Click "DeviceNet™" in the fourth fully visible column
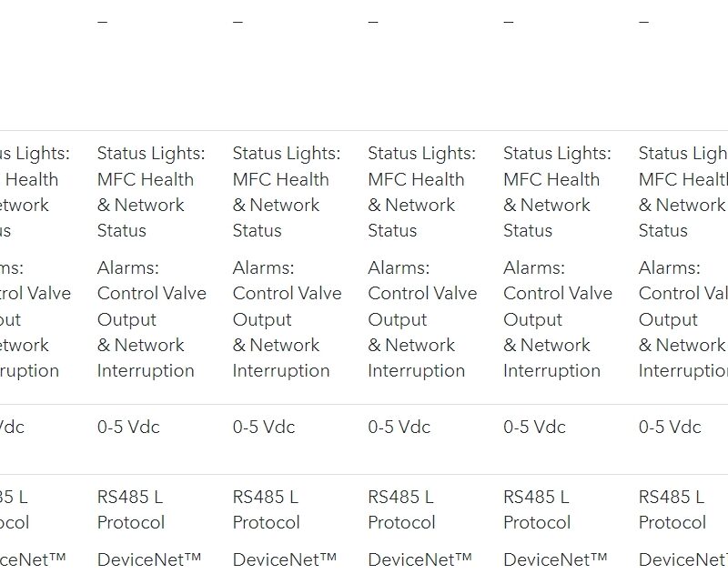 pos(554,559)
